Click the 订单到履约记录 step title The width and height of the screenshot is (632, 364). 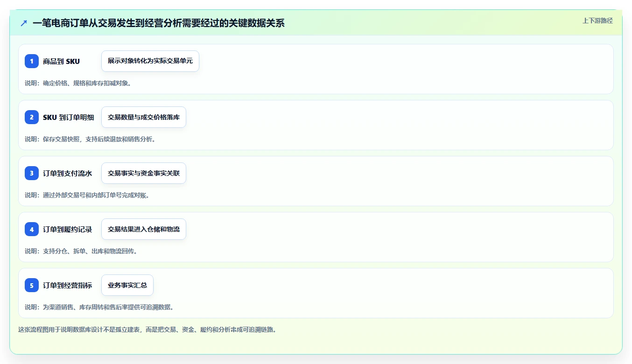[x=67, y=229]
